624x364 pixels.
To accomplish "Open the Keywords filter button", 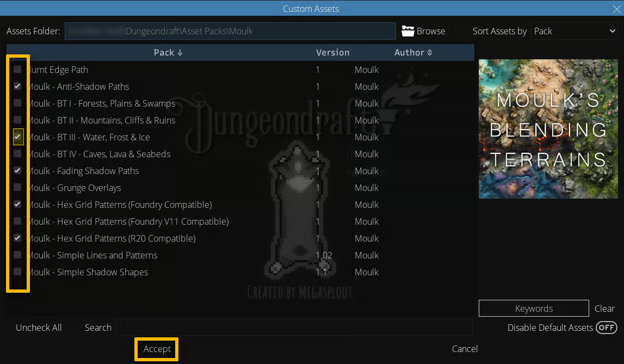I will (533, 309).
